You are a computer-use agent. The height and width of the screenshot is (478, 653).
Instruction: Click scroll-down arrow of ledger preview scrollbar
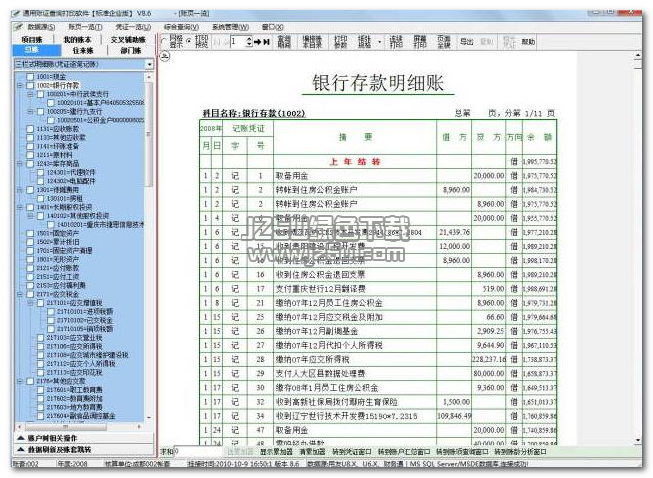(x=638, y=441)
